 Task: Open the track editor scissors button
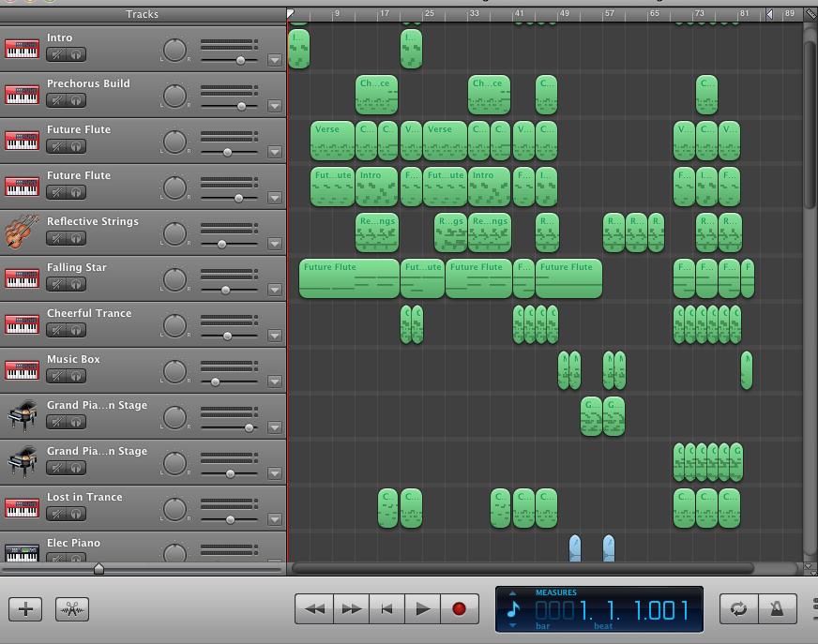[72, 609]
